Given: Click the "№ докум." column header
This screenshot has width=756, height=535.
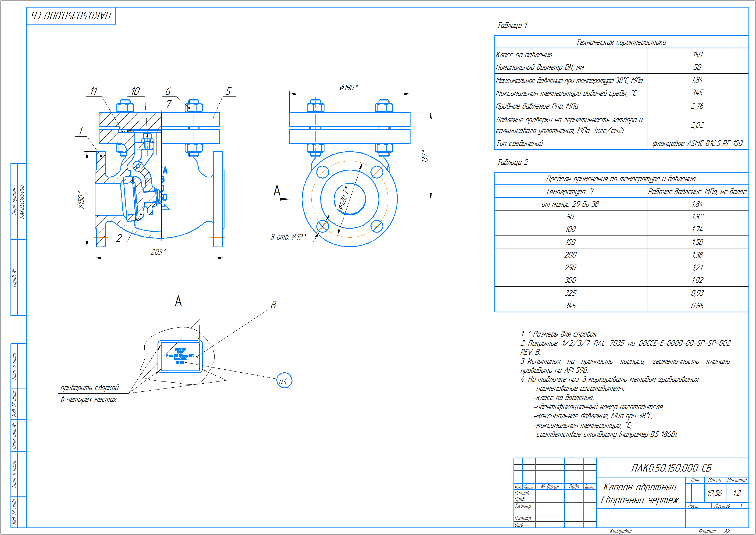Looking at the screenshot, I should tap(550, 487).
